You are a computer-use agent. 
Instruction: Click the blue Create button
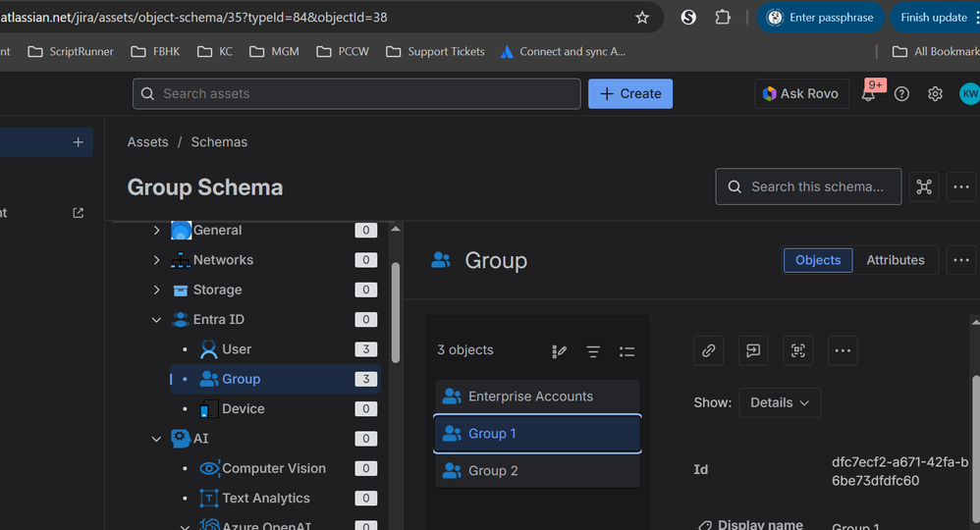[x=629, y=93]
